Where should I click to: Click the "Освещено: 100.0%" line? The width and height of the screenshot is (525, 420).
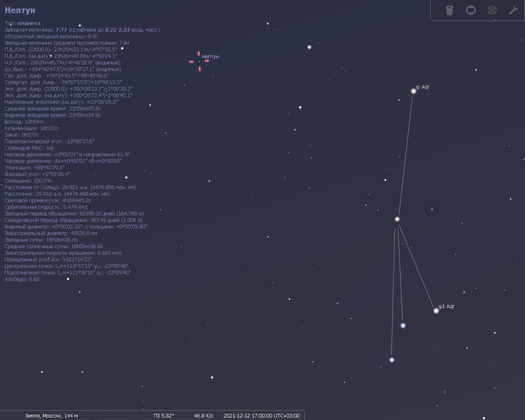(x=28, y=181)
